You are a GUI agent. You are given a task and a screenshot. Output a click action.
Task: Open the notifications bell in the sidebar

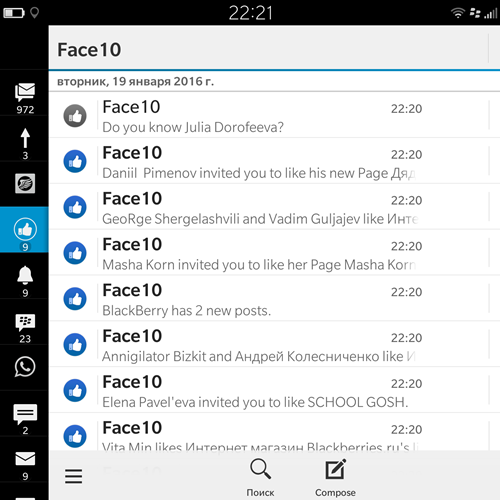click(25, 276)
